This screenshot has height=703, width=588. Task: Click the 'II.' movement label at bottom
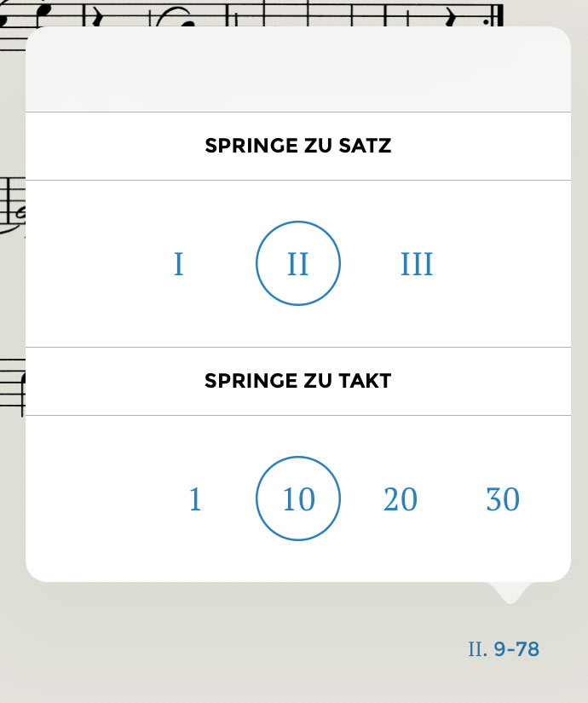coord(477,649)
